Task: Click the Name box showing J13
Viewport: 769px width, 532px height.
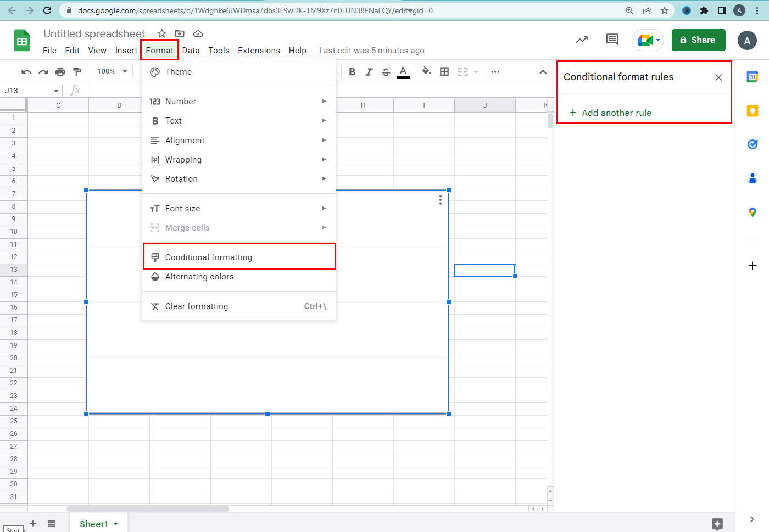Action: [27, 91]
